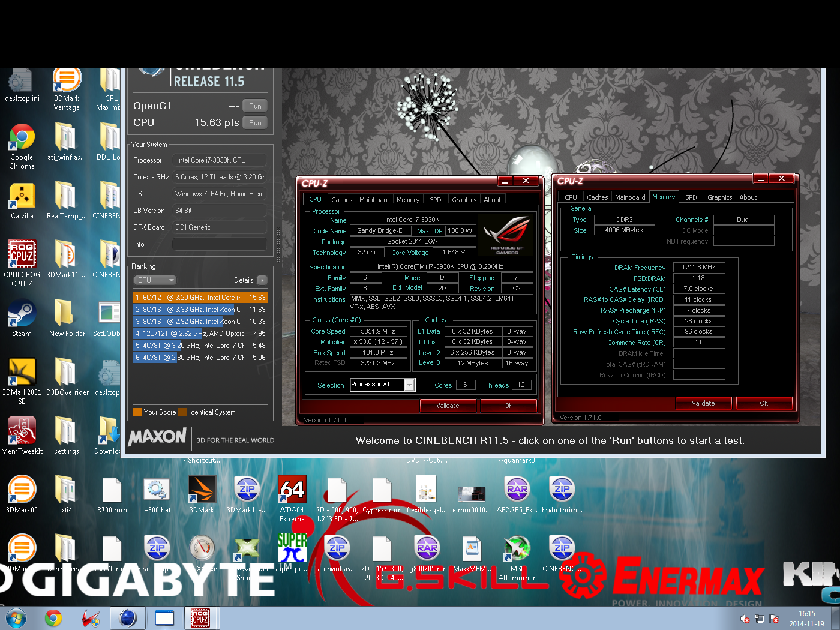Switch to CPU-Z taskbar button
The width and height of the screenshot is (840, 630).
pos(200,618)
